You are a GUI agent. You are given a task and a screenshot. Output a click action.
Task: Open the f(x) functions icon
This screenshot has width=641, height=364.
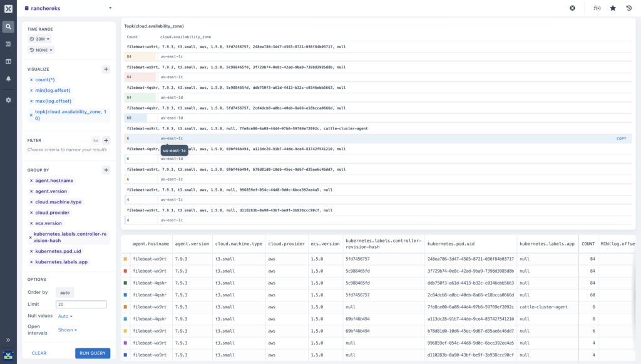597,8
